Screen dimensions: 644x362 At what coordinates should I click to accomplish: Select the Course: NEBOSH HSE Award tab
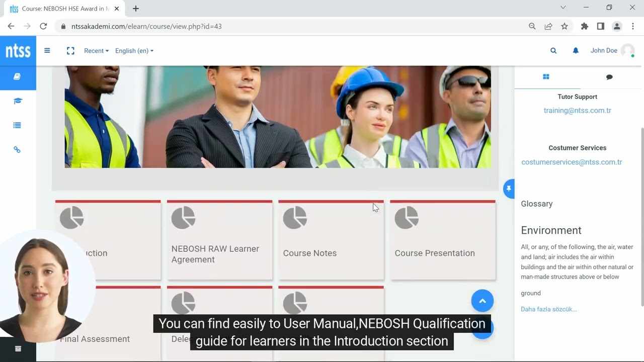point(64,9)
